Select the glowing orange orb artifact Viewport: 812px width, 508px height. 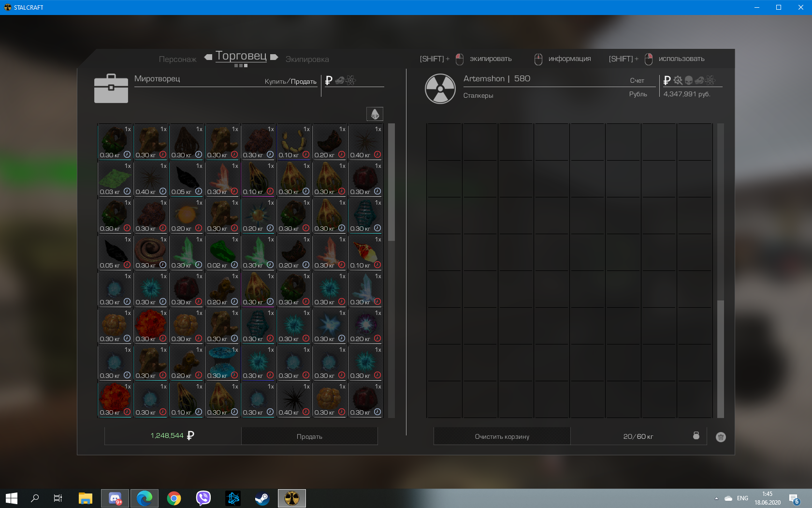pyautogui.click(x=187, y=215)
